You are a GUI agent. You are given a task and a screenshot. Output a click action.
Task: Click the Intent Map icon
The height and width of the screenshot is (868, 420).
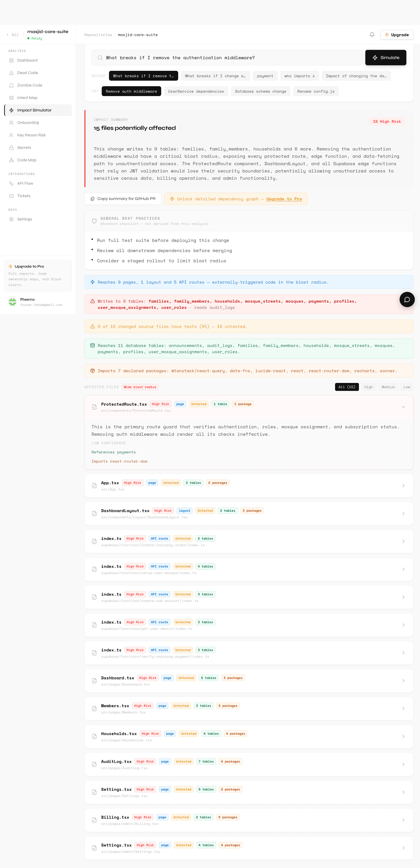11,98
